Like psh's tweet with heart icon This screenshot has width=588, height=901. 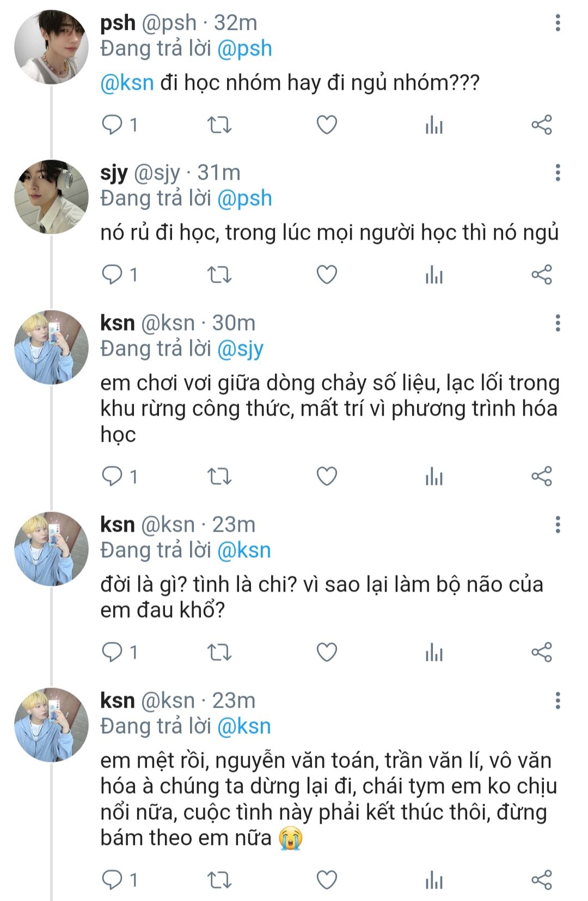tap(327, 125)
